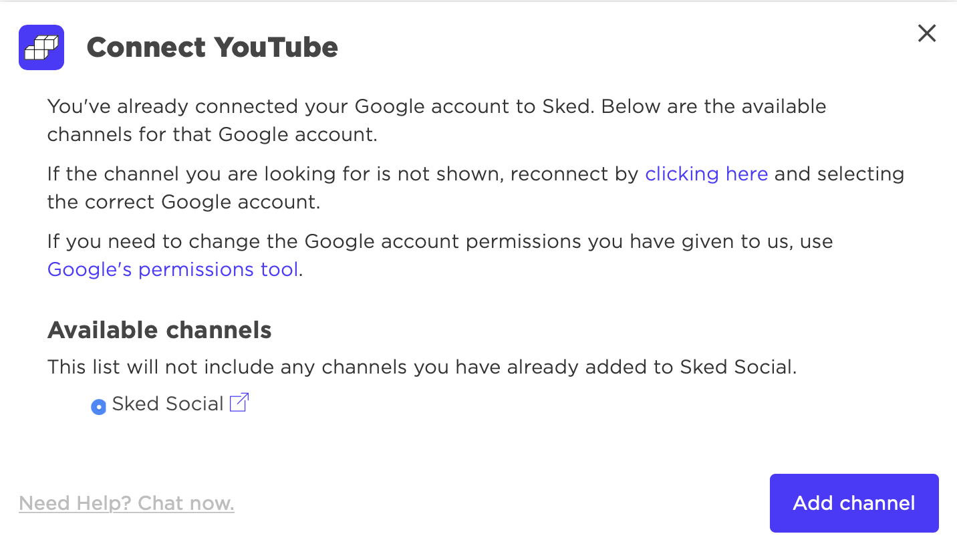
Task: Start a support chat from footer link
Action: (127, 503)
